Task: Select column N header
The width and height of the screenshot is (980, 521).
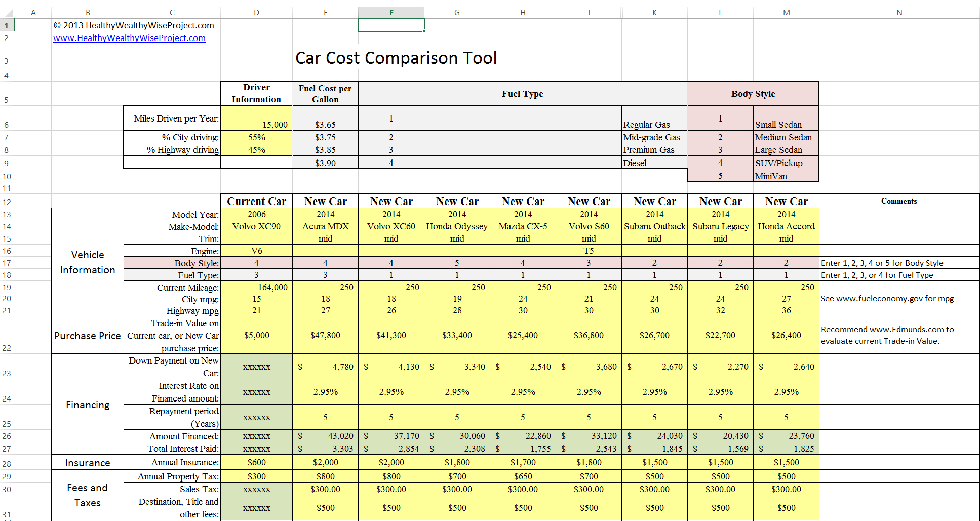Action: (x=899, y=12)
